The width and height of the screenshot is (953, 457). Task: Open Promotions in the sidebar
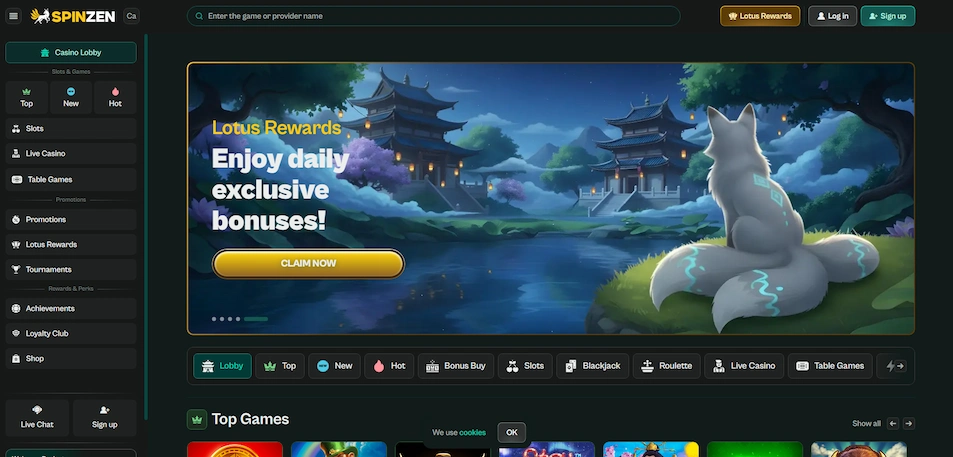click(x=71, y=219)
